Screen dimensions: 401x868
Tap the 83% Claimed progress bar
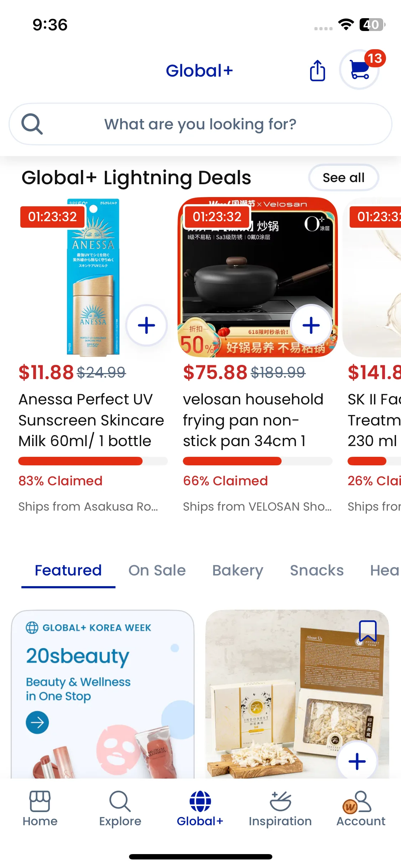[93, 461]
